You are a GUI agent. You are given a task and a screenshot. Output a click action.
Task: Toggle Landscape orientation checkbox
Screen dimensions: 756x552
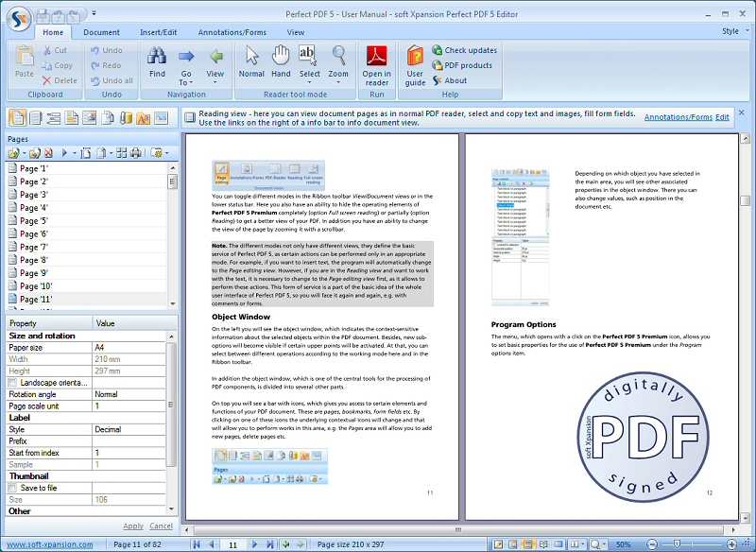12,383
